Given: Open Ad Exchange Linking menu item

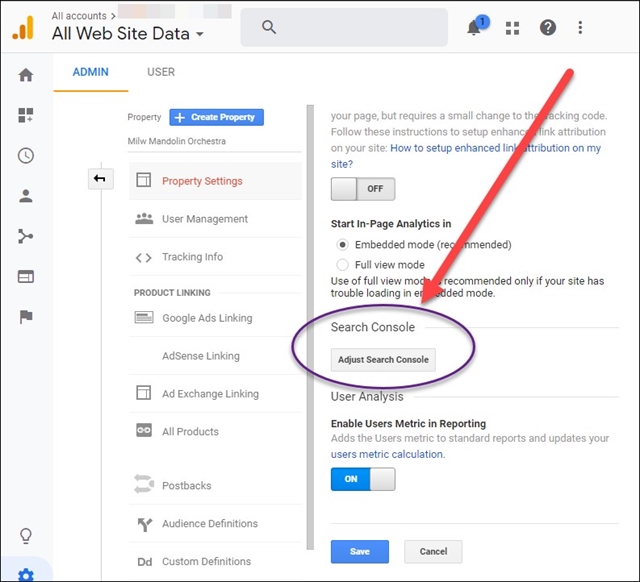Looking at the screenshot, I should (x=215, y=394).
